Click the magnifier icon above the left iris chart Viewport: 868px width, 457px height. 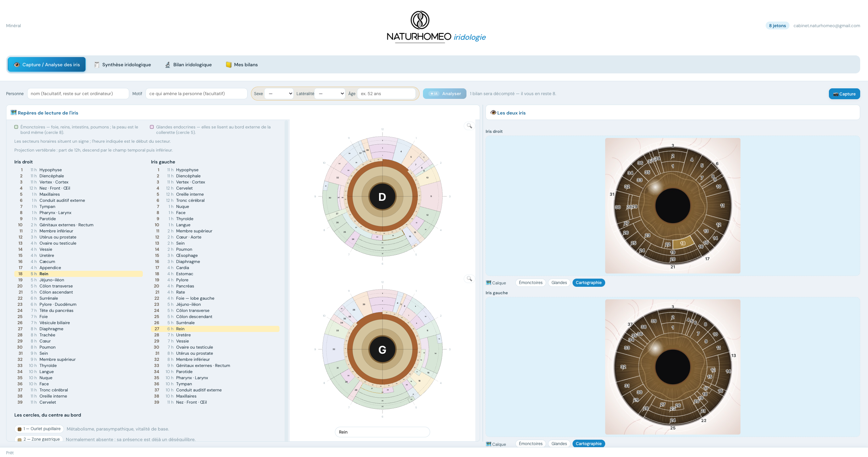pyautogui.click(x=469, y=279)
